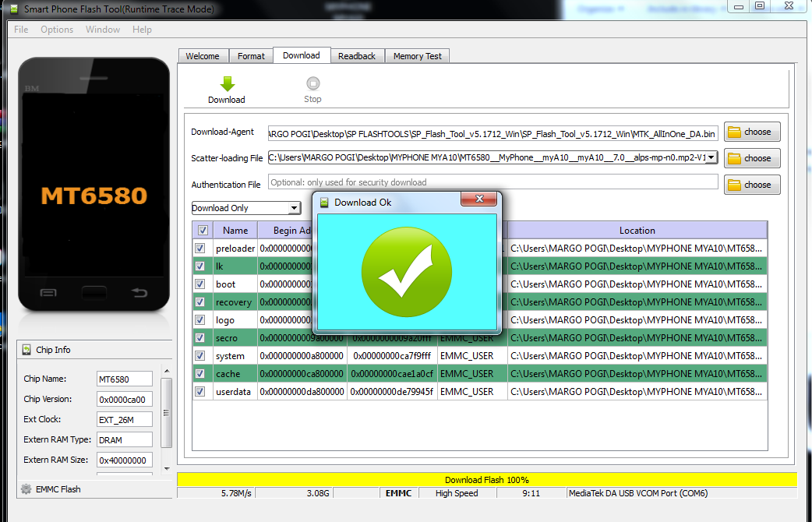
Task: Open the Help menu
Action: (142, 30)
